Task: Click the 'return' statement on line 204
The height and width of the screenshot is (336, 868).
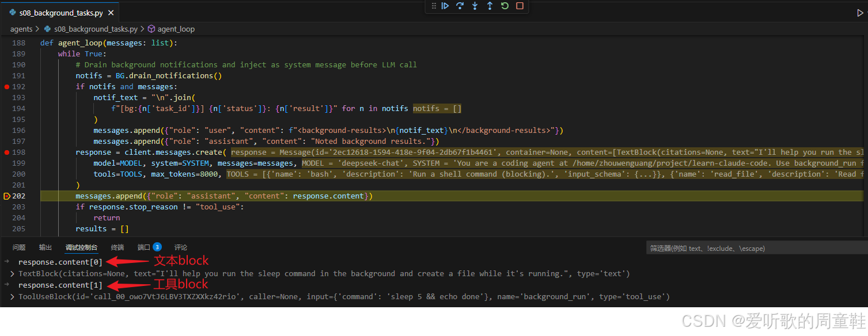Action: [107, 218]
